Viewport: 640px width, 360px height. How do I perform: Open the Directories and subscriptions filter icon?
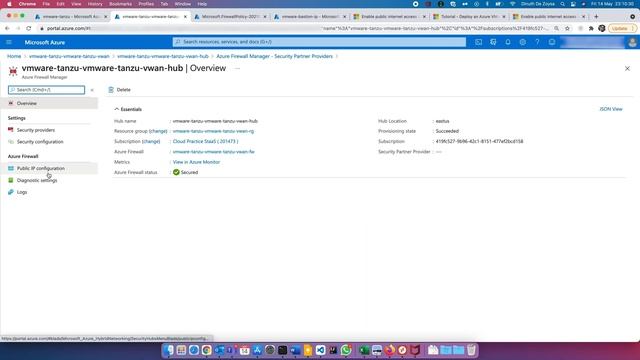click(493, 42)
